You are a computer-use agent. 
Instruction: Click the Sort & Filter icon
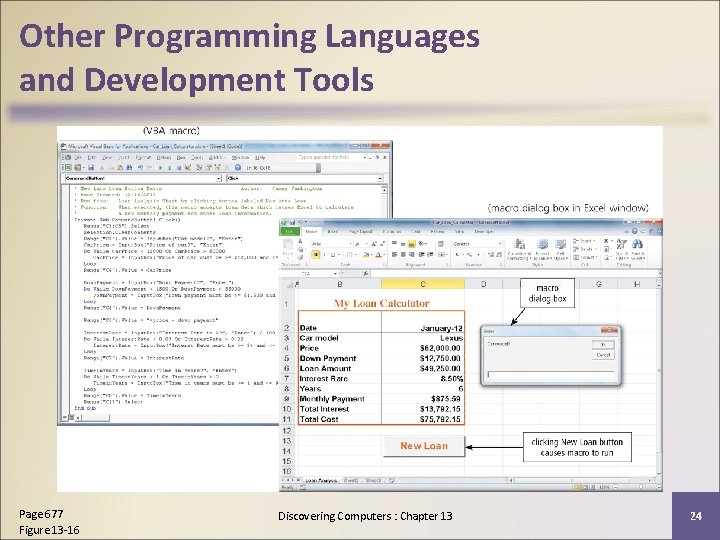click(621, 250)
